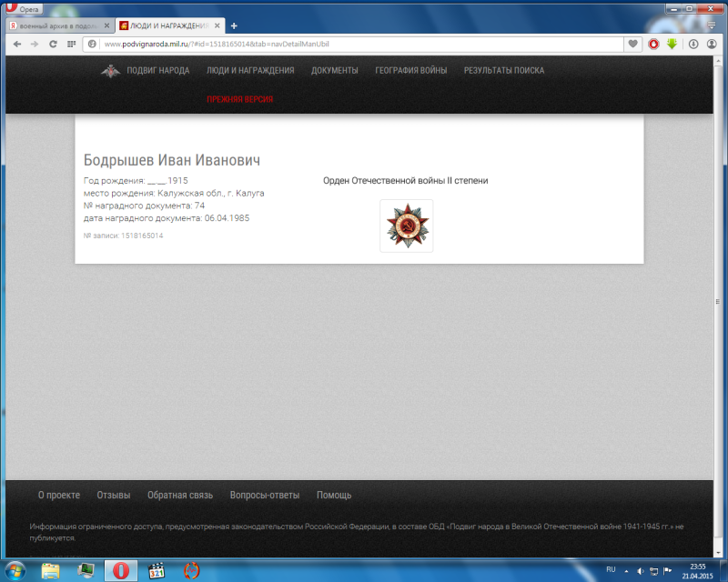The height and width of the screenshot is (582, 728).
Task: Launch Media Player Classic from taskbar
Action: (157, 570)
